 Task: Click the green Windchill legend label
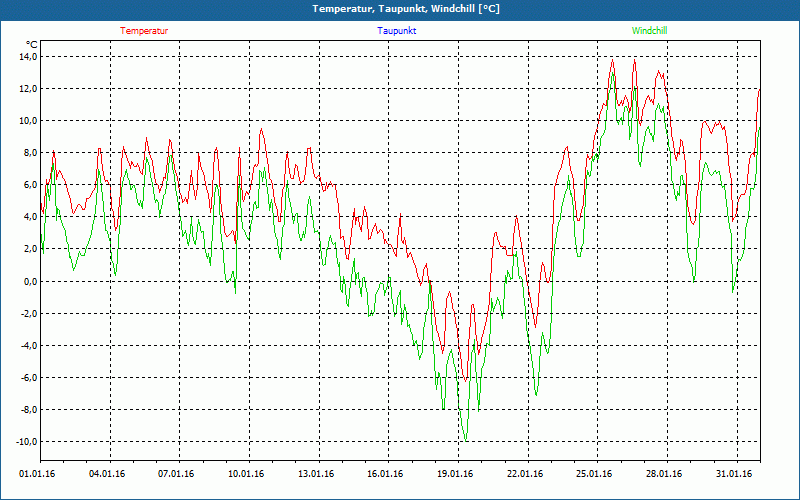[649, 31]
